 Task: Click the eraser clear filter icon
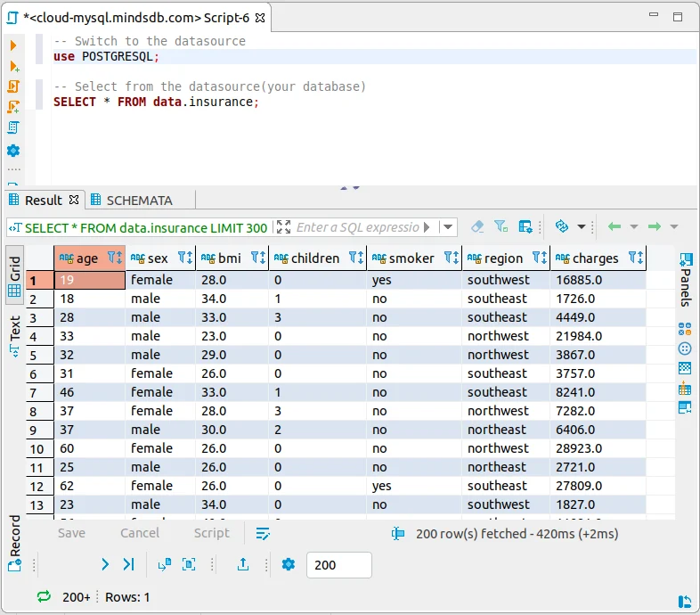[x=477, y=227]
